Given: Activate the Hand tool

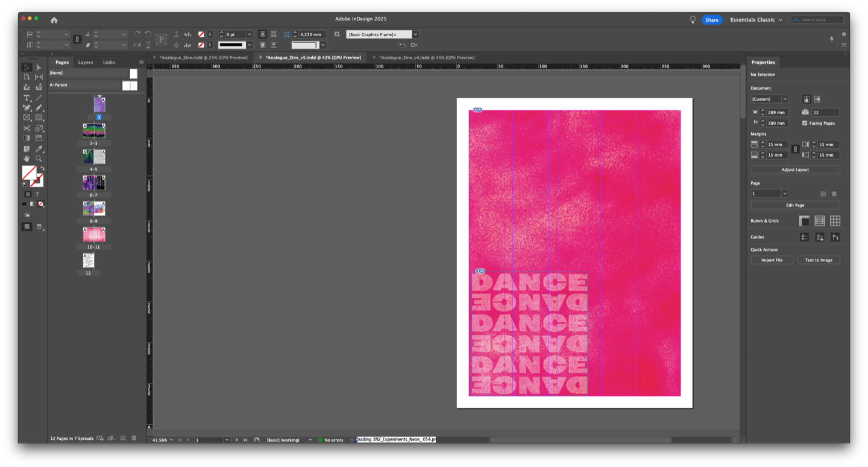Looking at the screenshot, I should pyautogui.click(x=27, y=159).
